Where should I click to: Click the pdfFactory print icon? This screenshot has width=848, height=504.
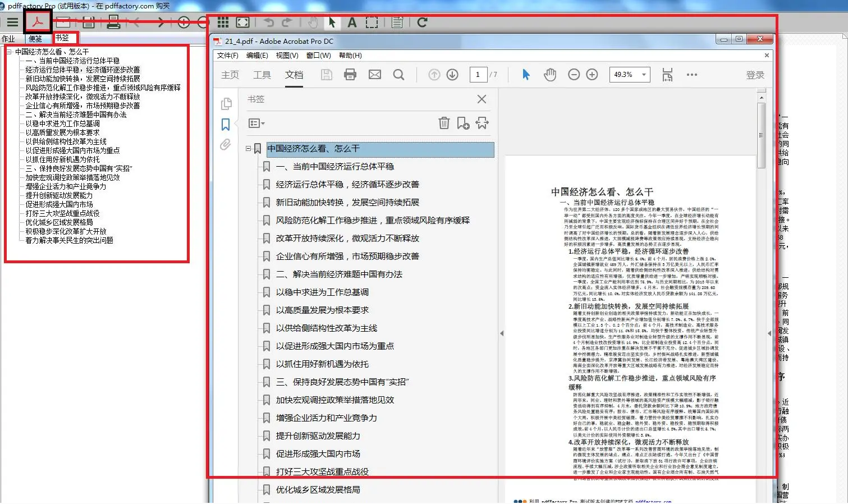[113, 22]
